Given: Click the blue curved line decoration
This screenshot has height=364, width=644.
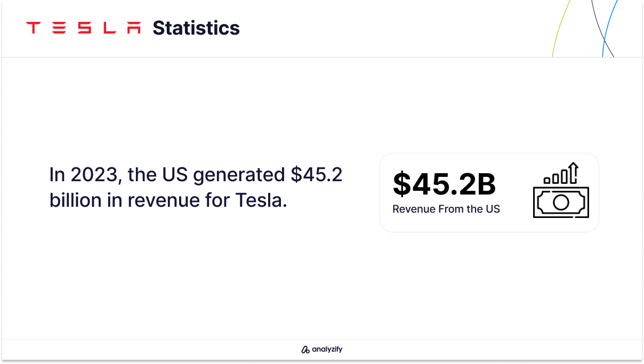Looking at the screenshot, I should (609, 28).
